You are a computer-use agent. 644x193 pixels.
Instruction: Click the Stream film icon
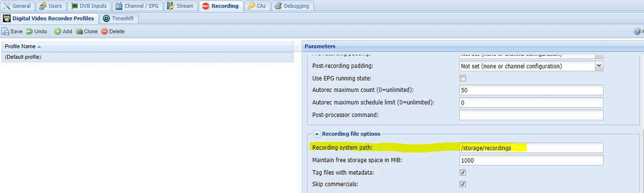pos(171,6)
